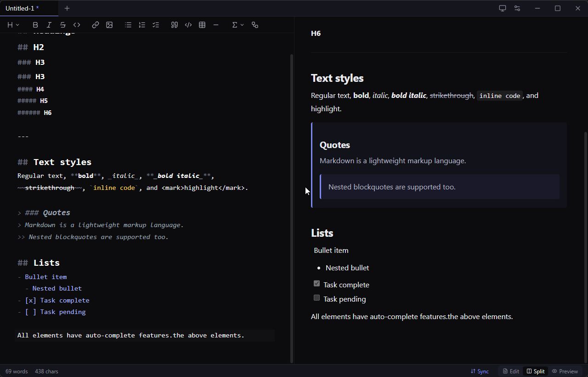
Task: Click the 'Text styles' heading in preview
Action: [337, 78]
